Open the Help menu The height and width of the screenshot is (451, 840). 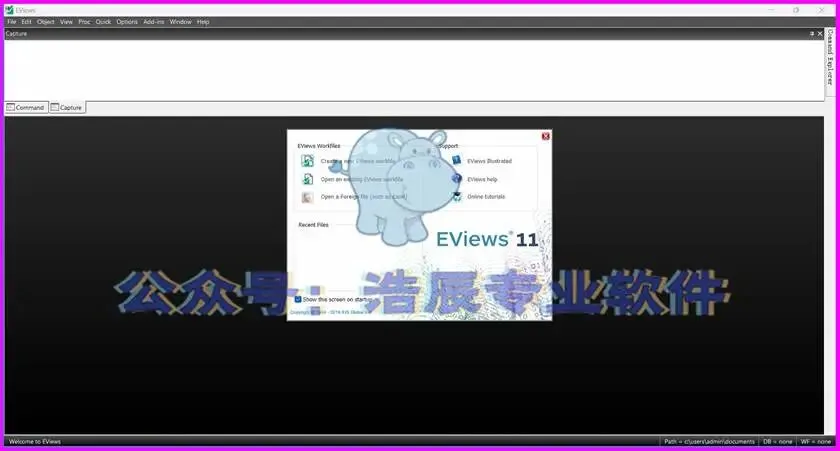point(203,22)
